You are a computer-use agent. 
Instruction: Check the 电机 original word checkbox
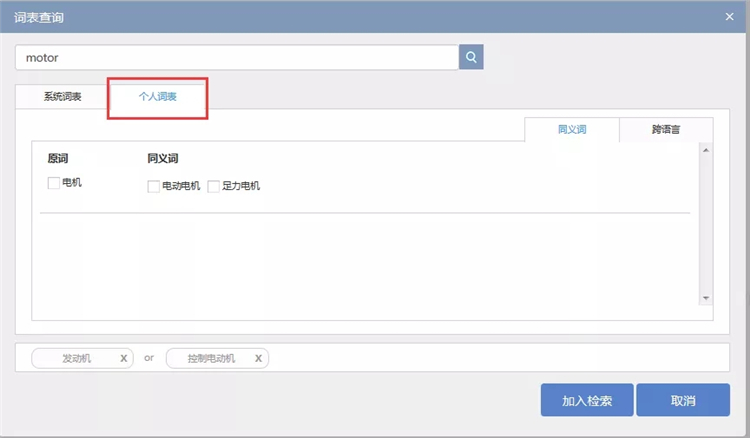[54, 183]
